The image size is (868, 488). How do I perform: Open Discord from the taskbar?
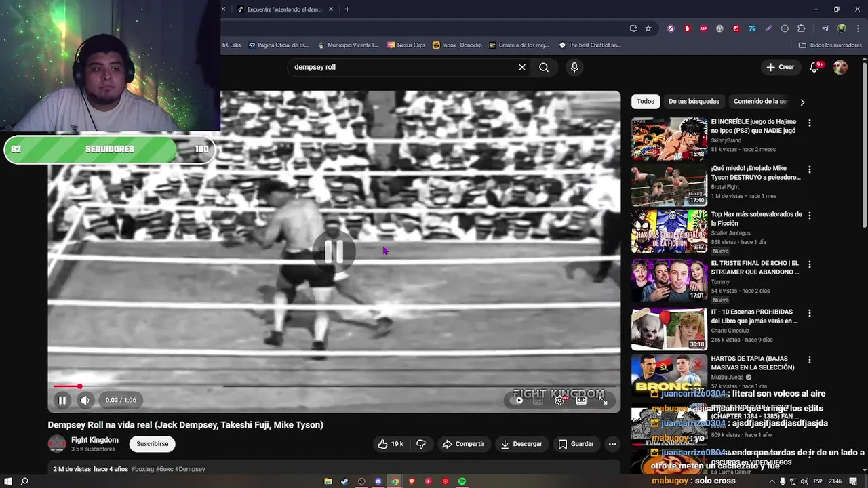click(x=378, y=481)
